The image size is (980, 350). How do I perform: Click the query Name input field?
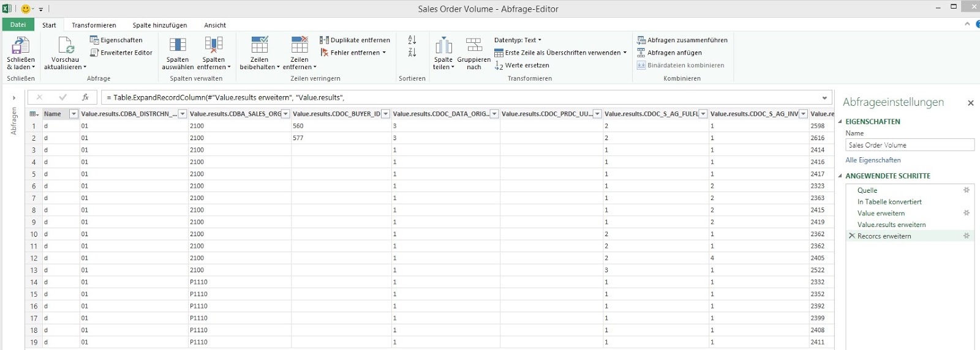(910, 145)
